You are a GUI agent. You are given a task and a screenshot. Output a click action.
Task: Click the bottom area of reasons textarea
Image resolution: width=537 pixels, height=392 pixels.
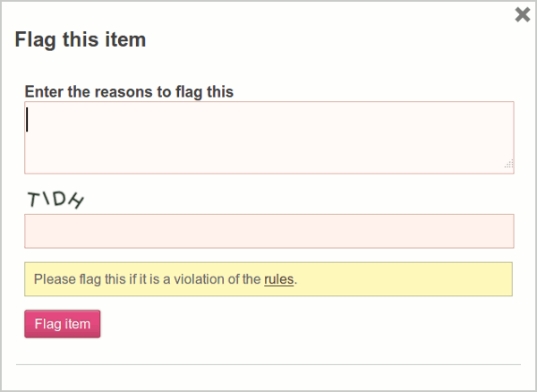(x=268, y=163)
